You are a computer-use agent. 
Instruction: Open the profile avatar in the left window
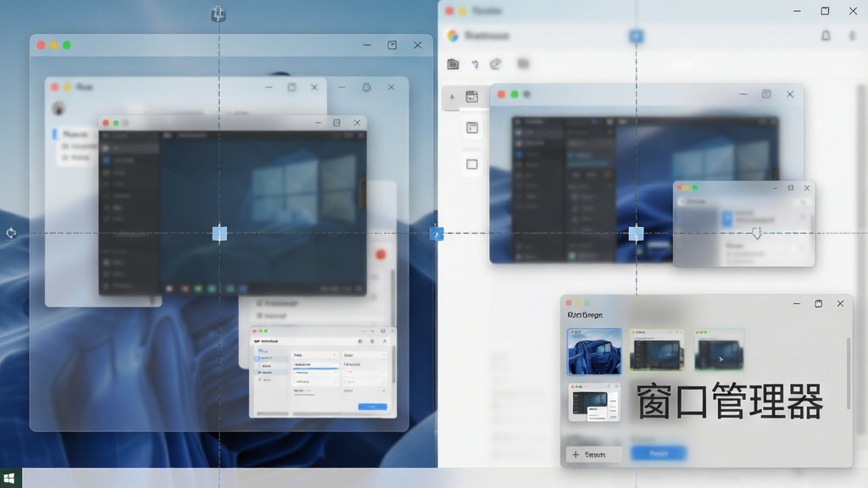[58, 108]
